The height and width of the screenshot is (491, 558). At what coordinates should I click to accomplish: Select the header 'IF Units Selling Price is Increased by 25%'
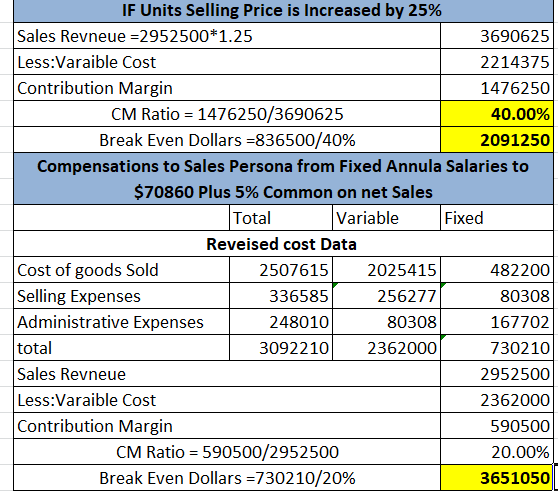tap(283, 11)
